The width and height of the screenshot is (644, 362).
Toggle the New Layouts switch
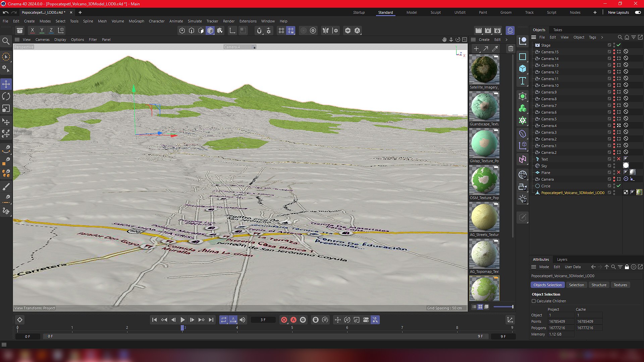[638, 12]
